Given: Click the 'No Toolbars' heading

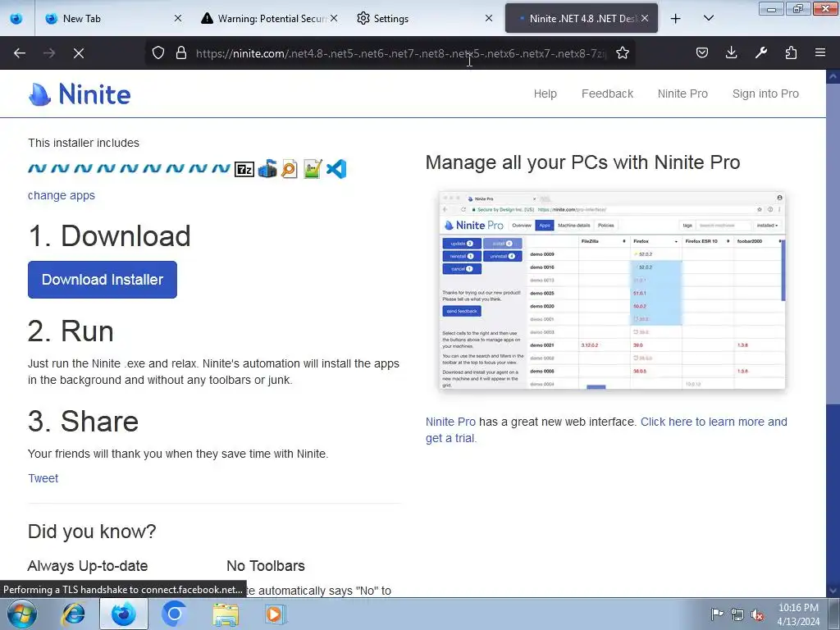Looking at the screenshot, I should pos(266,566).
